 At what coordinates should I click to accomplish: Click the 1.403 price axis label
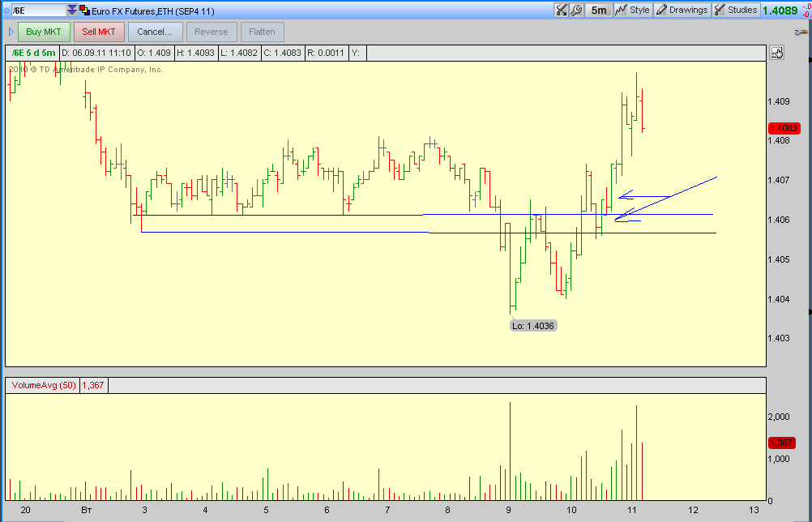pos(779,338)
